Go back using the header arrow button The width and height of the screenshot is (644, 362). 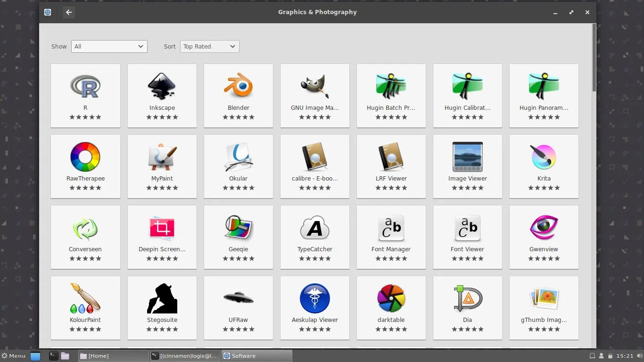(69, 12)
